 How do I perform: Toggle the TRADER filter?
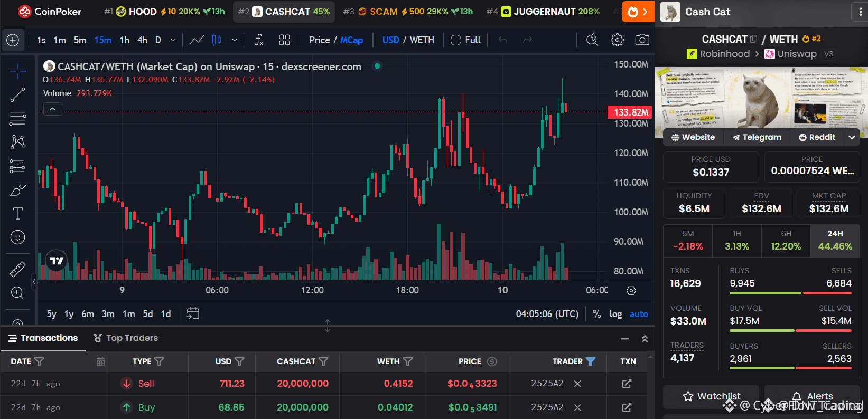point(591,361)
